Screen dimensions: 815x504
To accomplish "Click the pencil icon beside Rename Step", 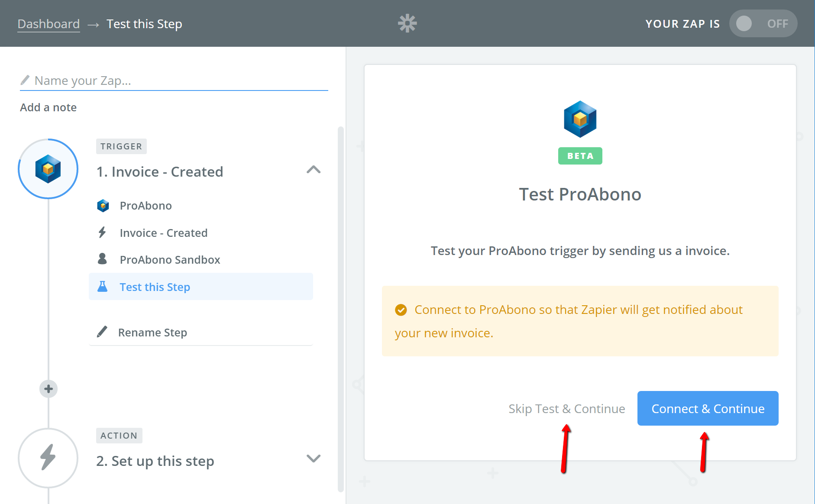I will (102, 332).
